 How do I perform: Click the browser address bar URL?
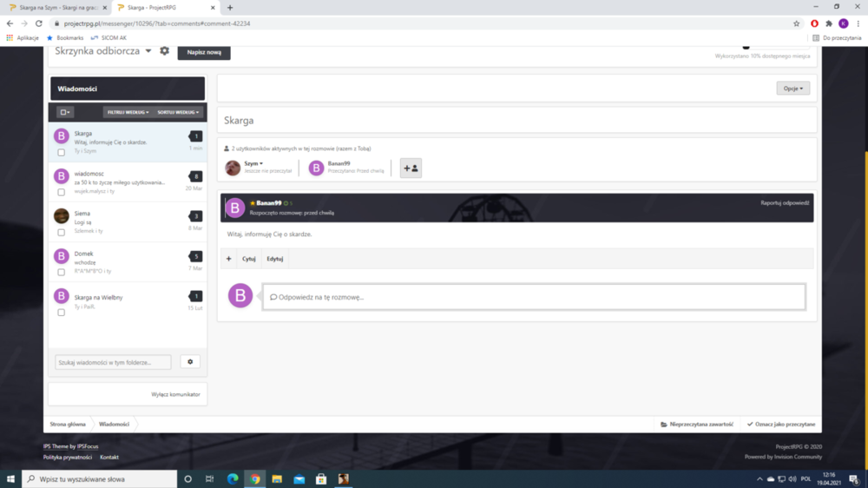(156, 23)
